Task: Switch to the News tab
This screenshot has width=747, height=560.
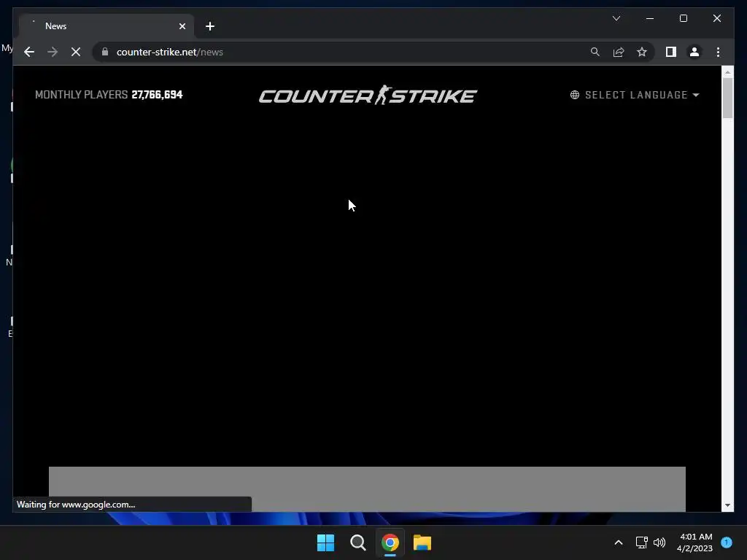Action: [x=107, y=26]
